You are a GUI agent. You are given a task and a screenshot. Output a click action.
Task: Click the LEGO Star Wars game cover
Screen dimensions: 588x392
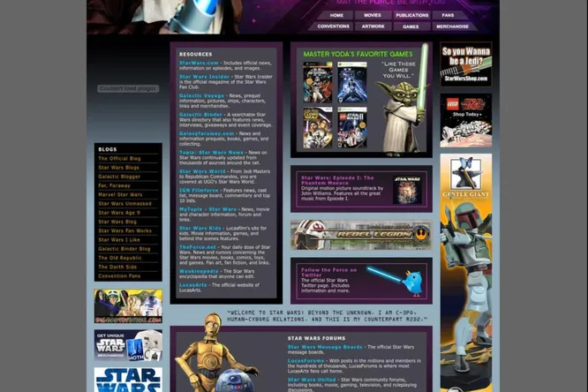point(352,127)
